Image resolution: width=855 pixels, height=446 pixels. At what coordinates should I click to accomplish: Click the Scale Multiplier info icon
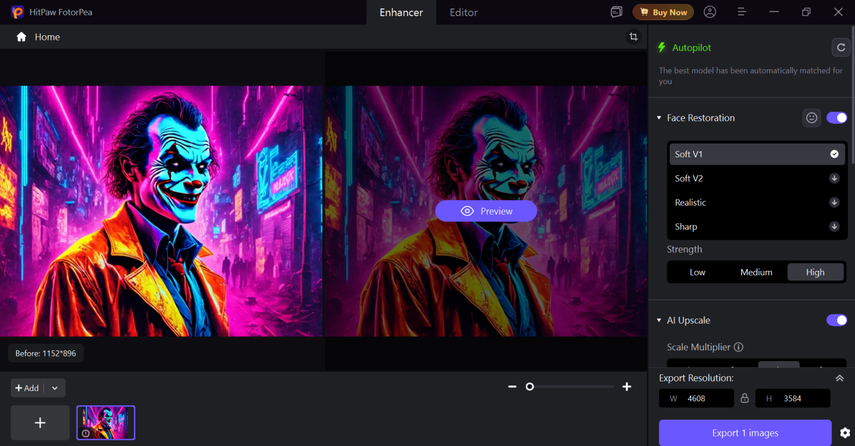pos(738,347)
